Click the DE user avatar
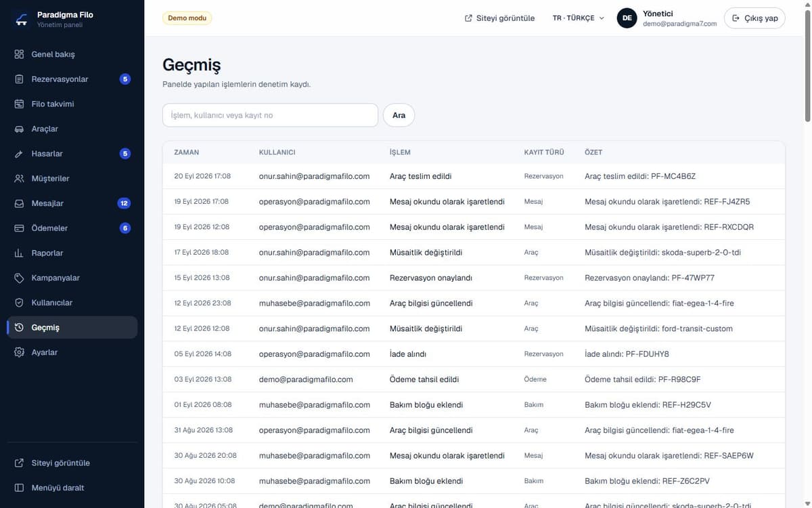Image resolution: width=812 pixels, height=508 pixels. coord(627,18)
